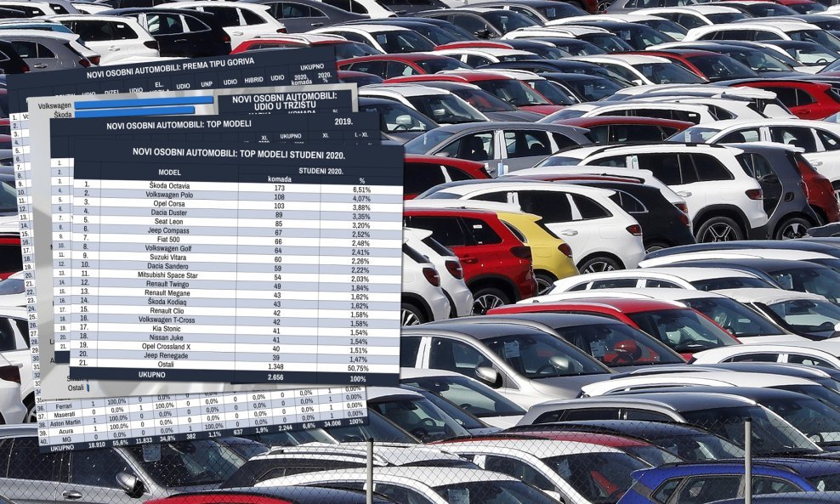
Task: Click the 'Dacia Sandero' model cell
Action: click(168, 266)
